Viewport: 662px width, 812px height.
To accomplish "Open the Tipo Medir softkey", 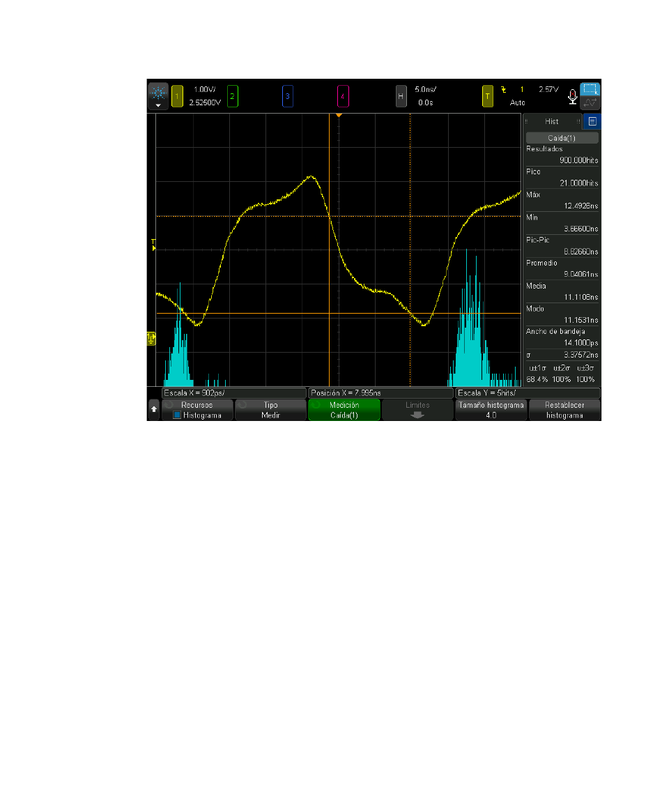I will tap(270, 409).
